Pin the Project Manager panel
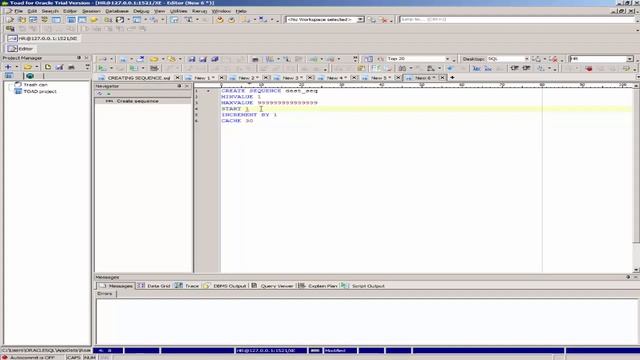Screen dimensions: 640x360 pos(79,58)
